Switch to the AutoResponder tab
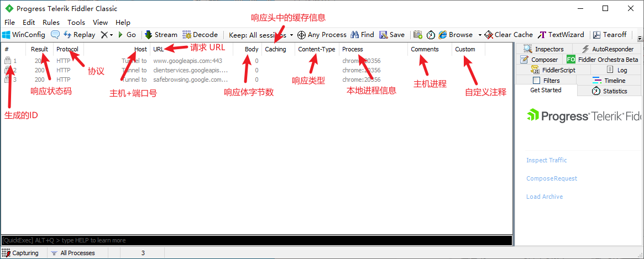The width and height of the screenshot is (644, 259). [x=608, y=49]
